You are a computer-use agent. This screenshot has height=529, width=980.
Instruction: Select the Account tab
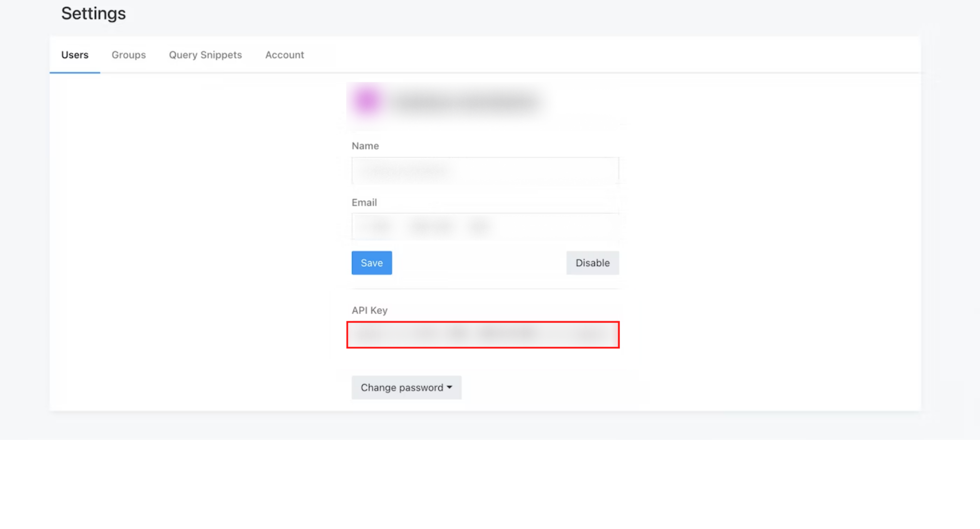(284, 55)
